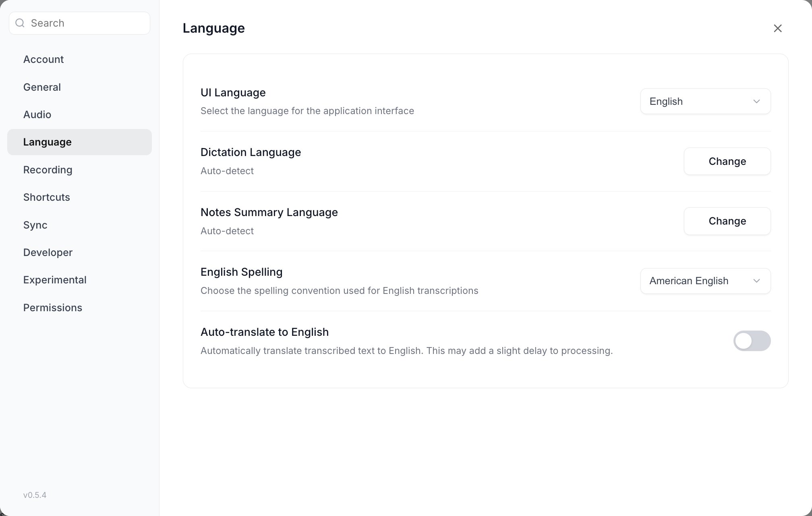This screenshot has width=812, height=516.
Task: Expand English Spelling dropdown showing American English
Action: [x=705, y=281]
